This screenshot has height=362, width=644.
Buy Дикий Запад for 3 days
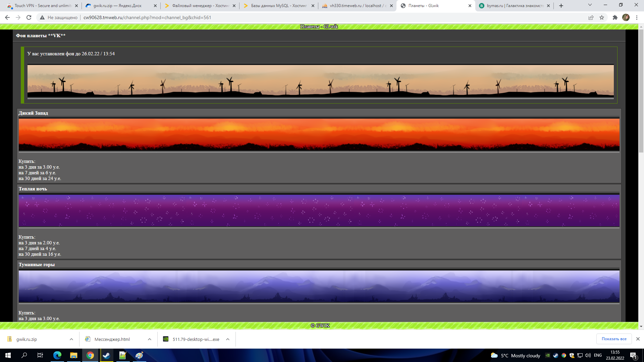(x=39, y=167)
